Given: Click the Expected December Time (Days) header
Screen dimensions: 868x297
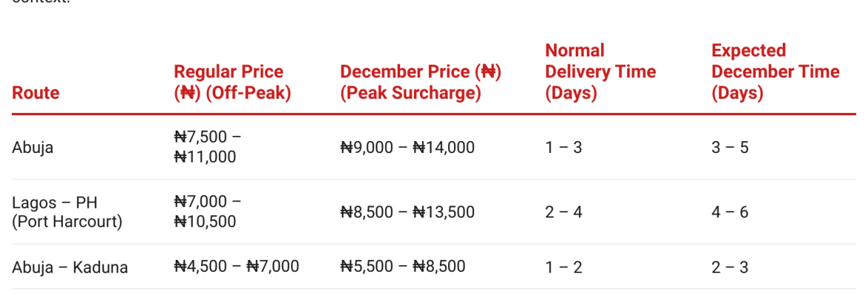Looking at the screenshot, I should point(775,72).
